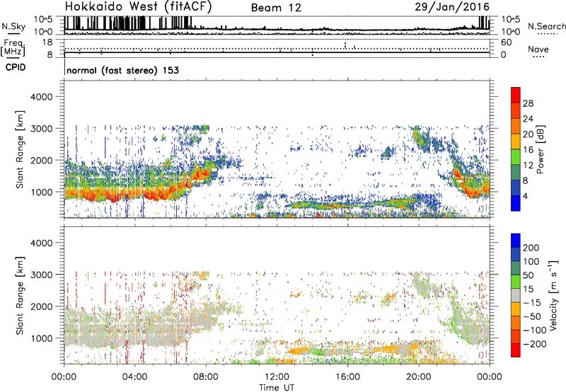
Task: Click the velocity colorbar label -100
Action: pos(534,330)
